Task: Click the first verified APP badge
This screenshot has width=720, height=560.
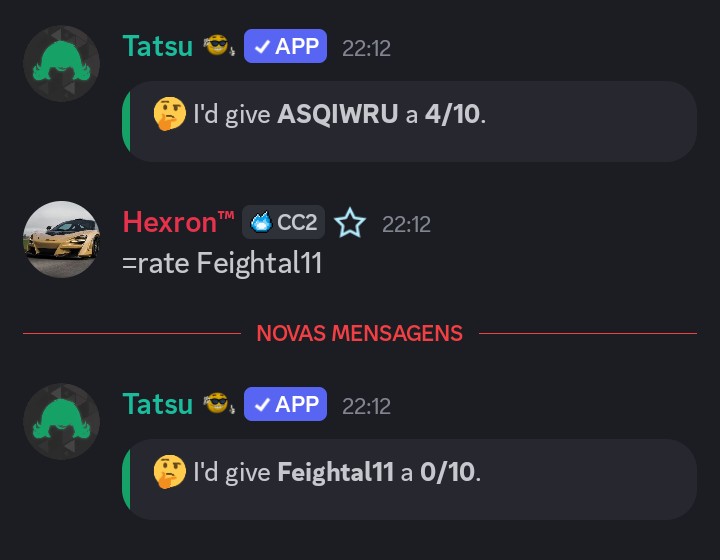Action: coord(285,46)
